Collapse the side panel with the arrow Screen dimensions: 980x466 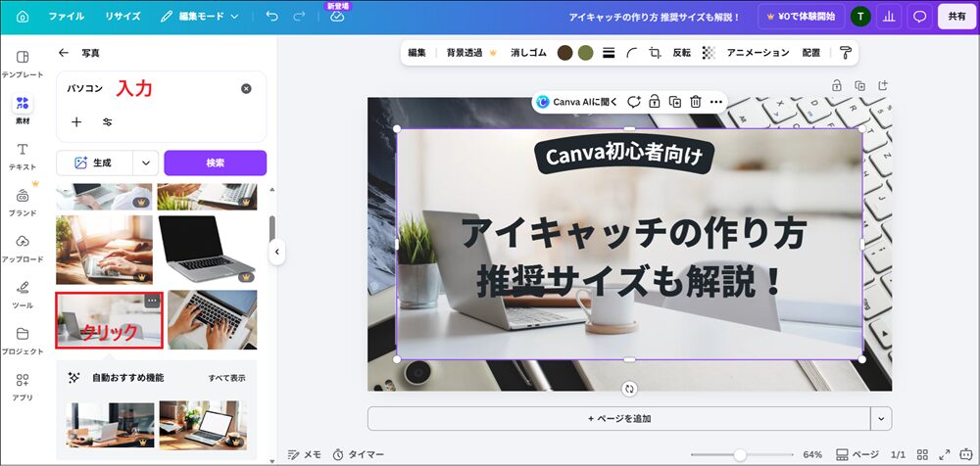277,253
